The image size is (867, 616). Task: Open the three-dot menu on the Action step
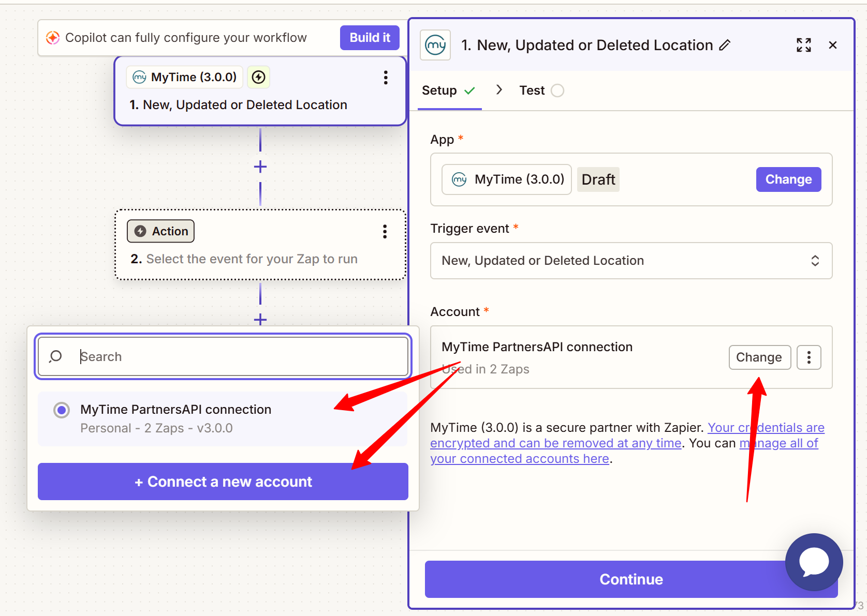pyautogui.click(x=385, y=232)
